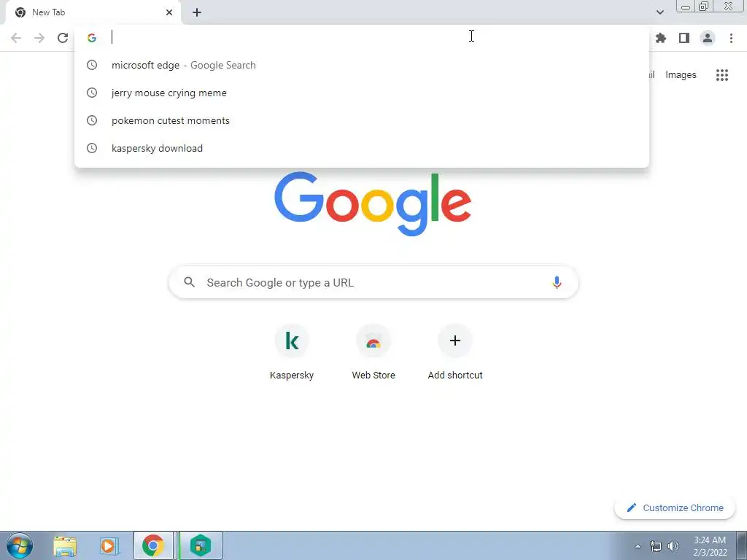Open the volume speaker tray icon

673,546
